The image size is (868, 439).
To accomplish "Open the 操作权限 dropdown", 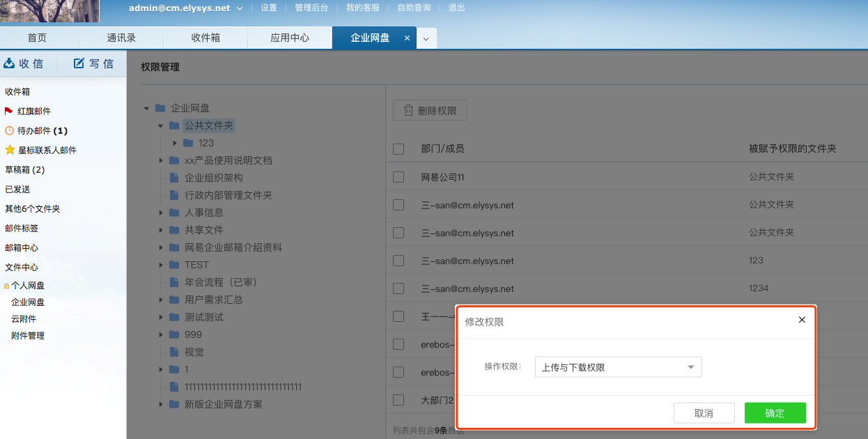I will 618,367.
